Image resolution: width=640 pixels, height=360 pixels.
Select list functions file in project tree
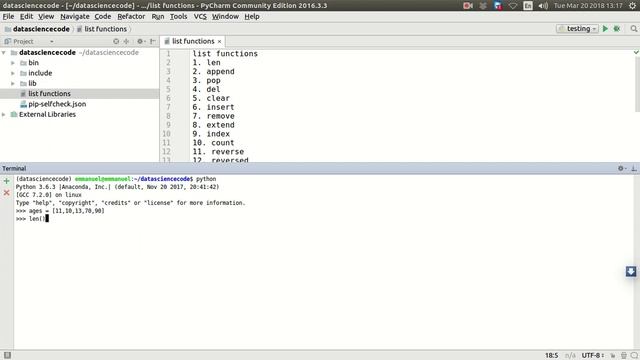(49, 93)
